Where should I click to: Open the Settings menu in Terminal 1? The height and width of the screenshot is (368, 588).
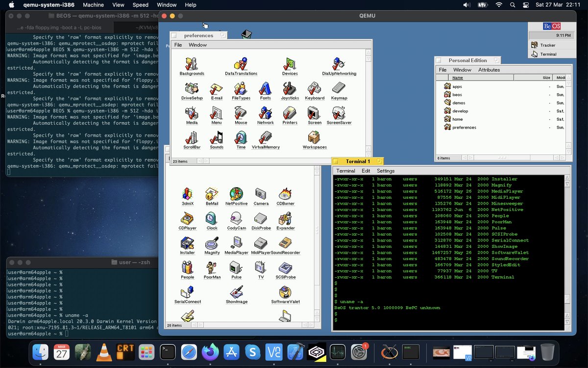(x=386, y=171)
